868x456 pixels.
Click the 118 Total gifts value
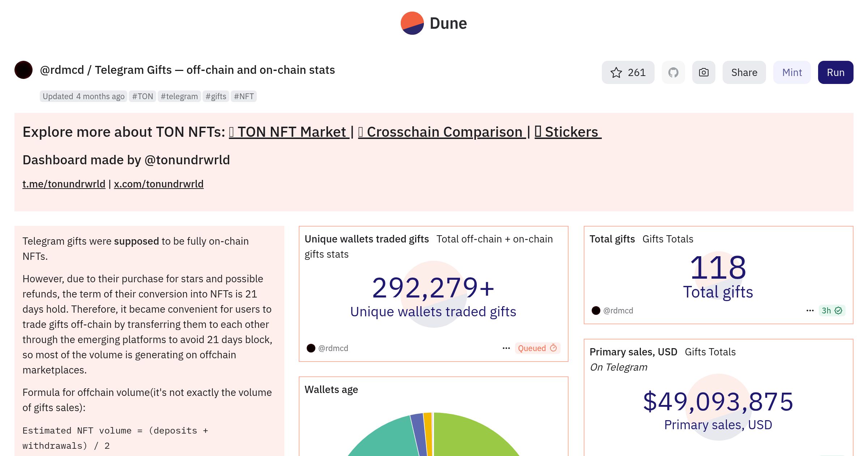click(718, 268)
